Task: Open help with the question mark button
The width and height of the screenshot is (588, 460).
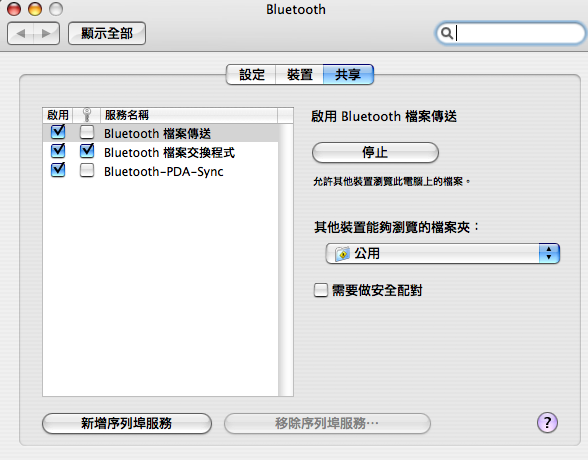Action: pos(547,423)
